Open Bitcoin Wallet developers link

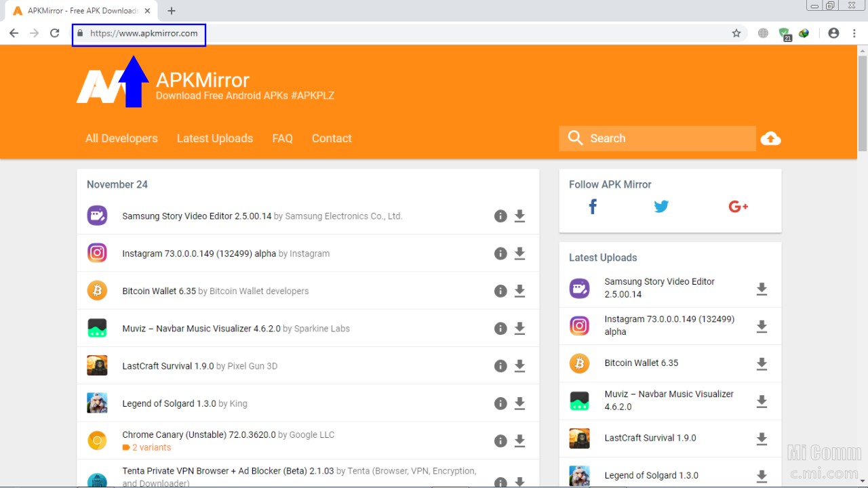259,291
